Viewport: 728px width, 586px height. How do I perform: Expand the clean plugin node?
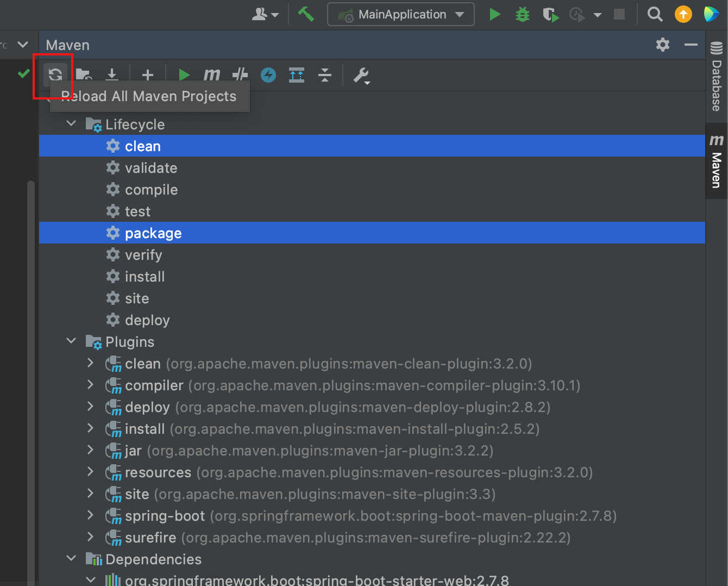coord(90,363)
